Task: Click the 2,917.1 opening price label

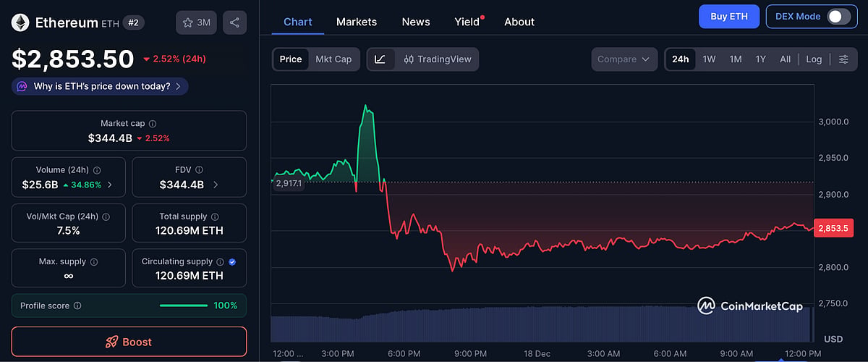Action: (289, 184)
